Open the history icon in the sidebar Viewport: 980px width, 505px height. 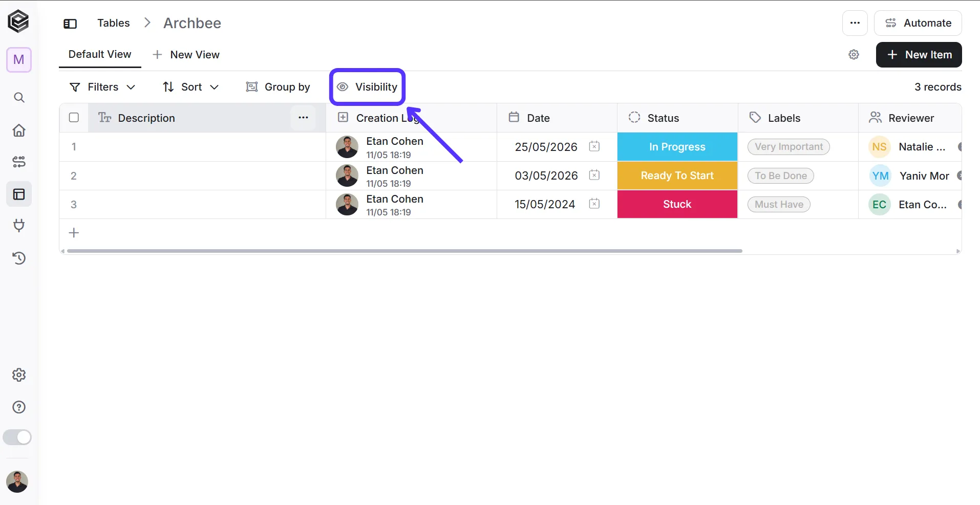click(x=19, y=258)
